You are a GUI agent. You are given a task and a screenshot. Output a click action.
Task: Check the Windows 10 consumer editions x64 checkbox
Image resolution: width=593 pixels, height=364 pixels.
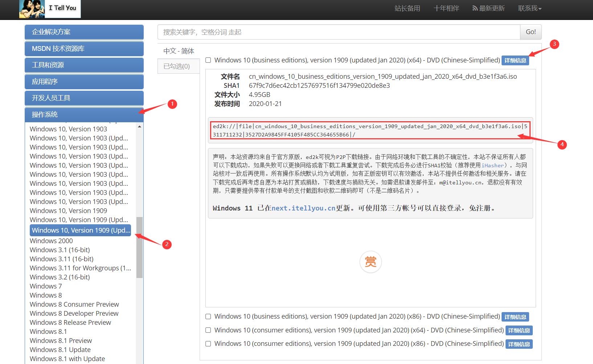pyautogui.click(x=208, y=330)
